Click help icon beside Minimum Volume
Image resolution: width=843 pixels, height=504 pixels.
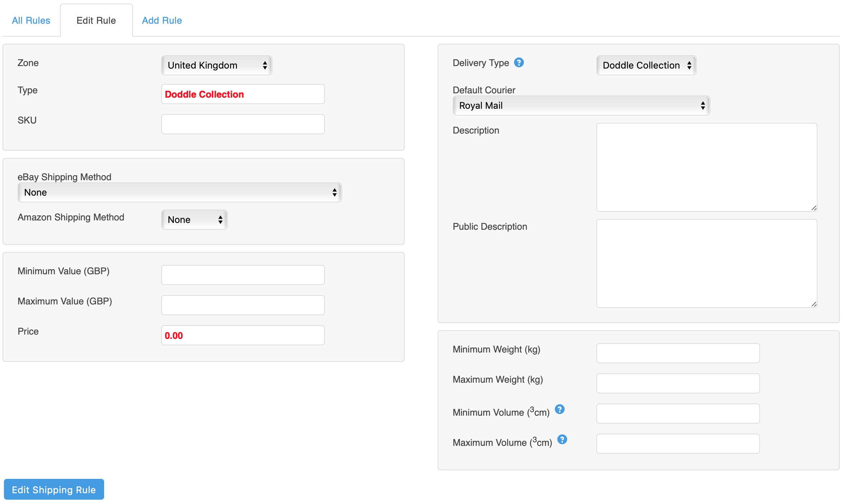(x=559, y=409)
